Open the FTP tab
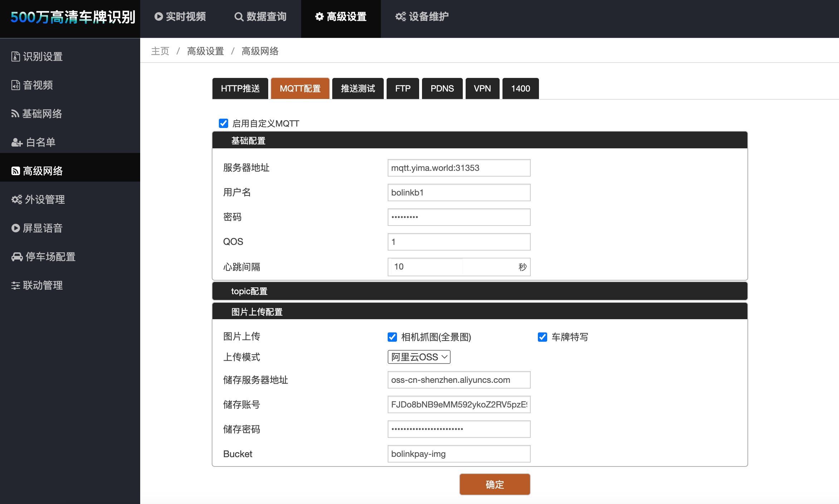Image resolution: width=839 pixels, height=504 pixels. coord(403,88)
